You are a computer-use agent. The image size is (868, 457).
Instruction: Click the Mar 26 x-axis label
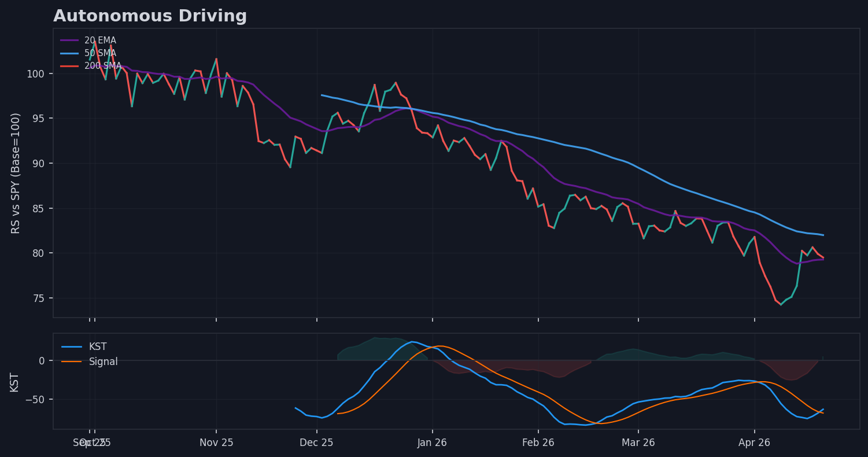pyautogui.click(x=638, y=443)
